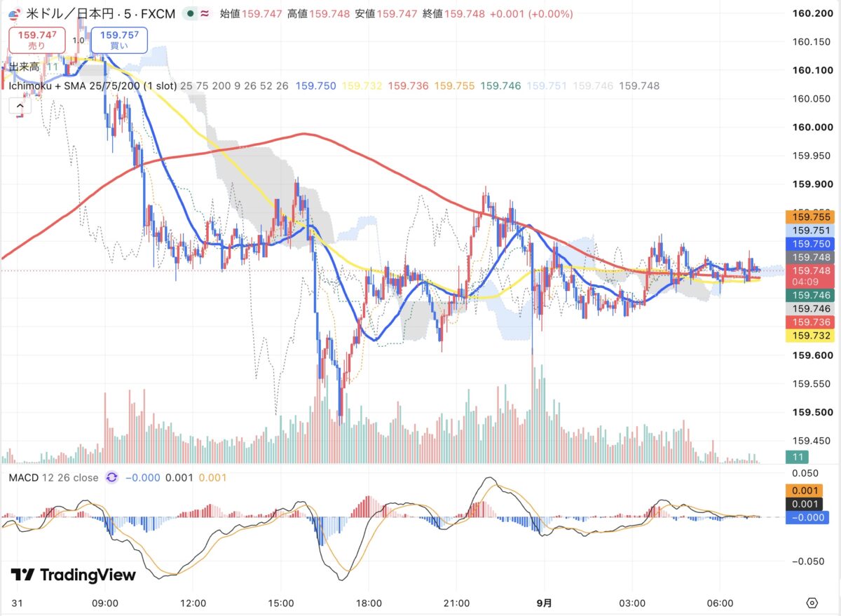Click the US/Japan flag symbol icon

point(14,13)
